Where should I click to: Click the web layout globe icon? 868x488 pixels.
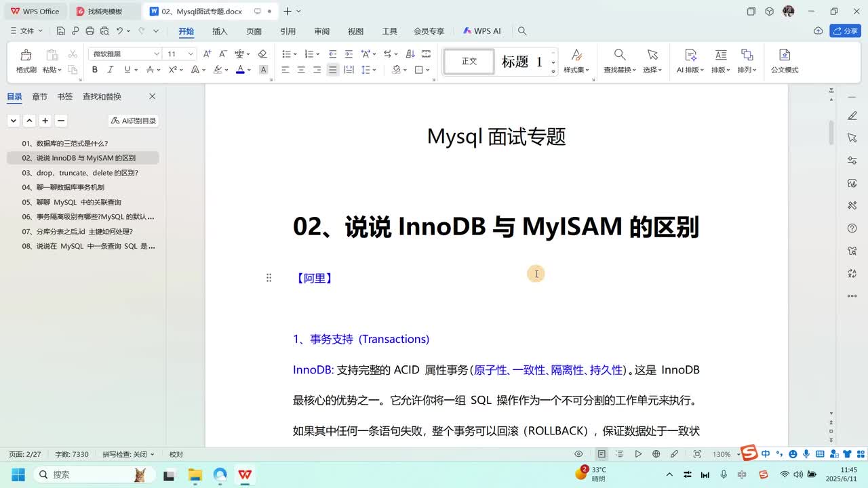pyautogui.click(x=656, y=454)
